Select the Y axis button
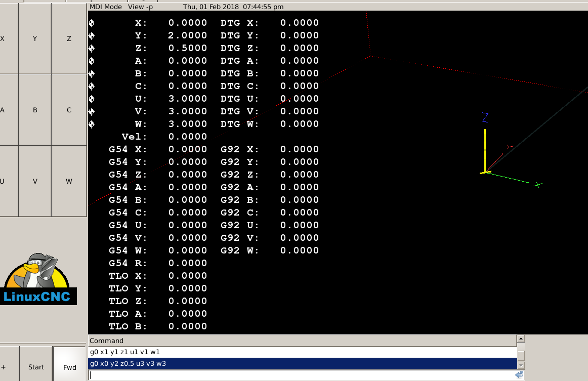This screenshot has height=381, width=588. (35, 39)
